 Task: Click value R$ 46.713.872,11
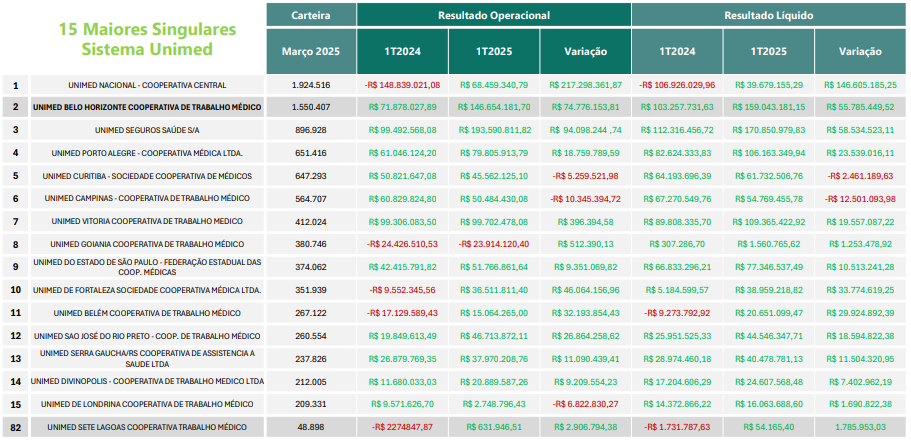(x=494, y=336)
